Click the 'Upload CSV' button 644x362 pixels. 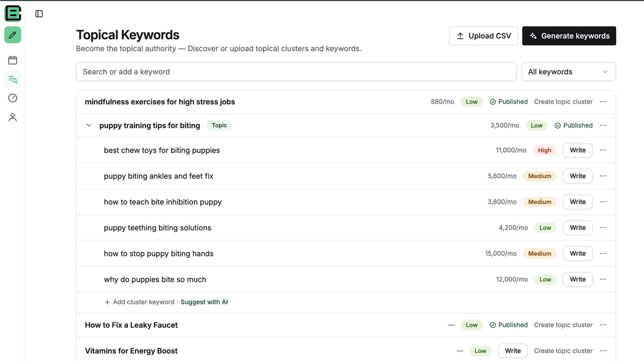pyautogui.click(x=483, y=36)
